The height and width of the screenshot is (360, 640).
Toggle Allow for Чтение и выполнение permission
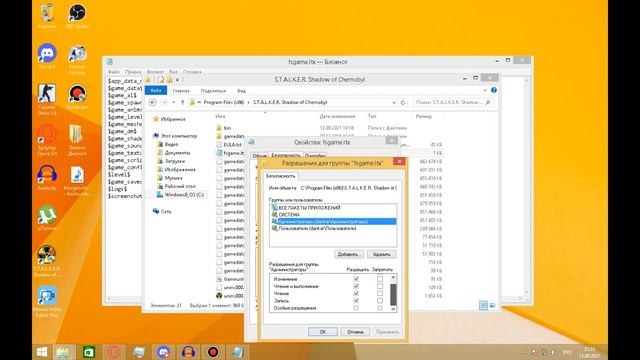pyautogui.click(x=356, y=287)
